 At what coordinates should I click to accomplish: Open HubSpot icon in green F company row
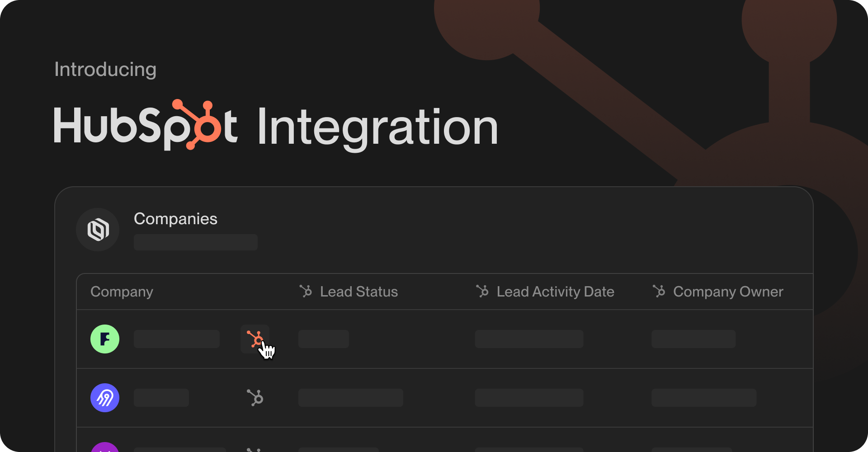coord(255,339)
